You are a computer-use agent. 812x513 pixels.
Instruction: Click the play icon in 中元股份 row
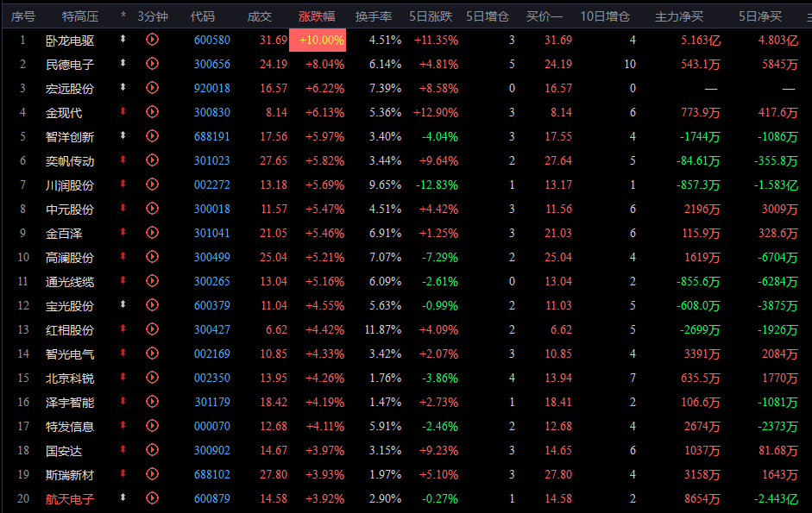point(152,209)
